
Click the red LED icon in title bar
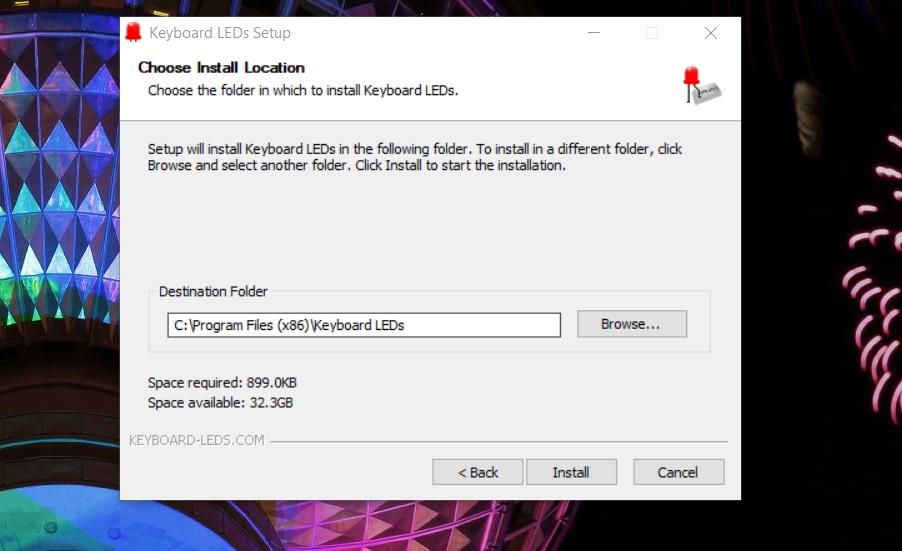[x=133, y=33]
